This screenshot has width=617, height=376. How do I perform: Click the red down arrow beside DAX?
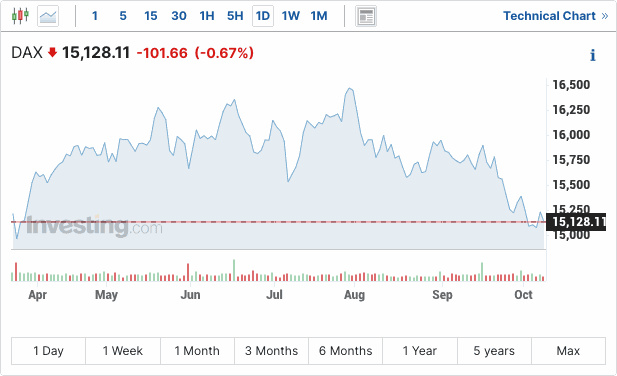pyautogui.click(x=52, y=52)
